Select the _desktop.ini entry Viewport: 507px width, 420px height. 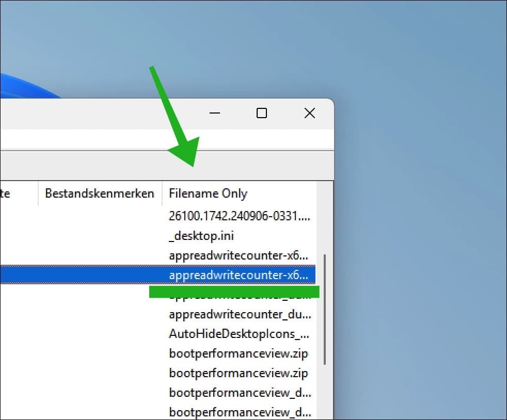click(201, 235)
